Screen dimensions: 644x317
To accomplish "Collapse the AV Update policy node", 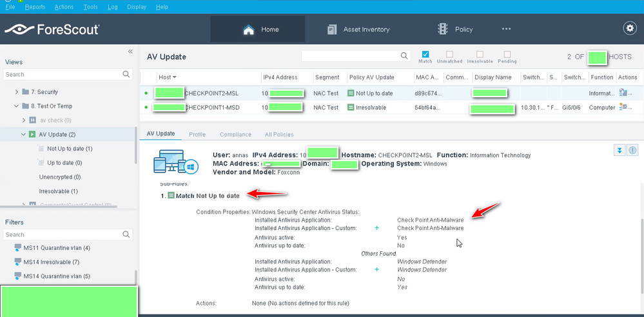I will [x=23, y=134].
